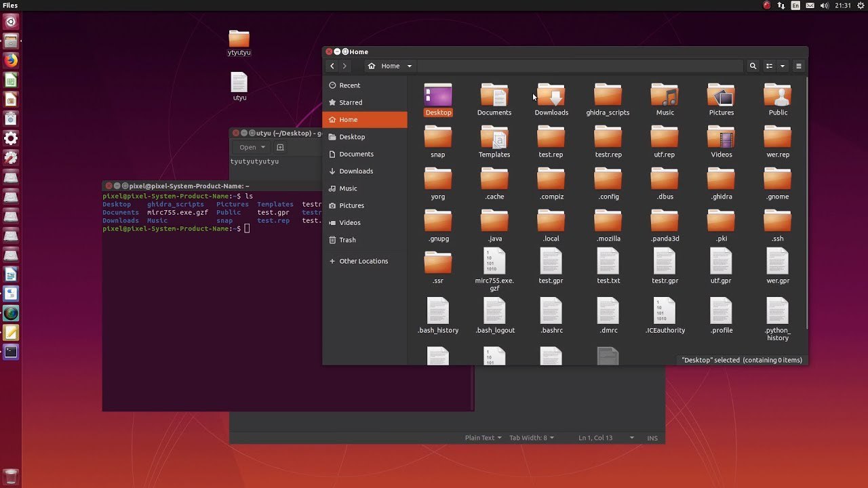Image resolution: width=868 pixels, height=488 pixels.
Task: Select the test.txt file icon
Action: 608,262
